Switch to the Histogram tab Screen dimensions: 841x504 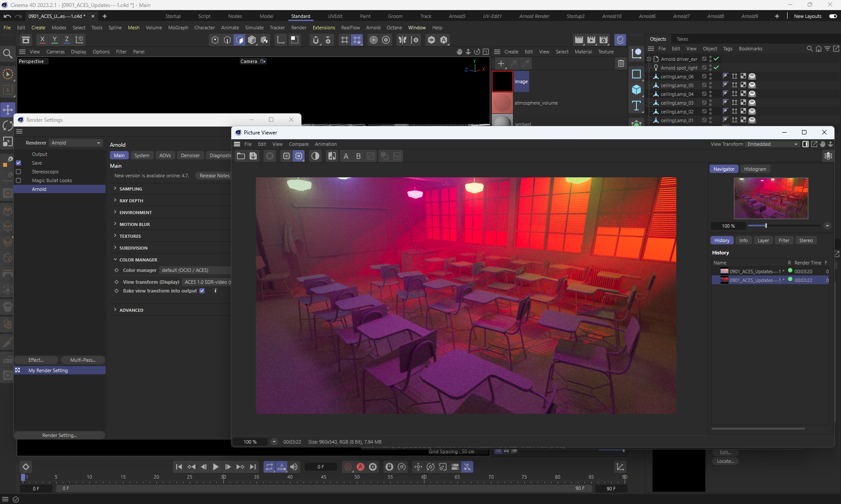point(755,169)
